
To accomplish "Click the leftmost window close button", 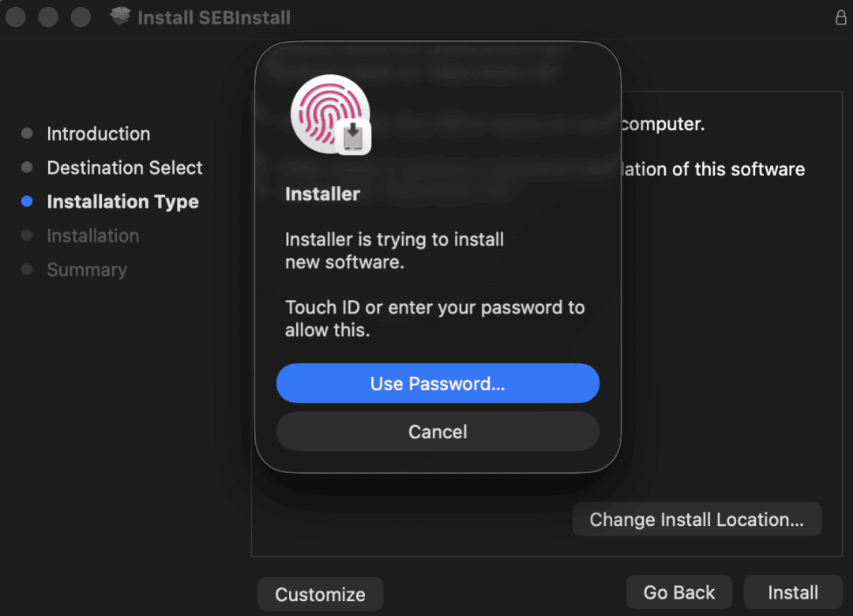I will pyautogui.click(x=16, y=17).
